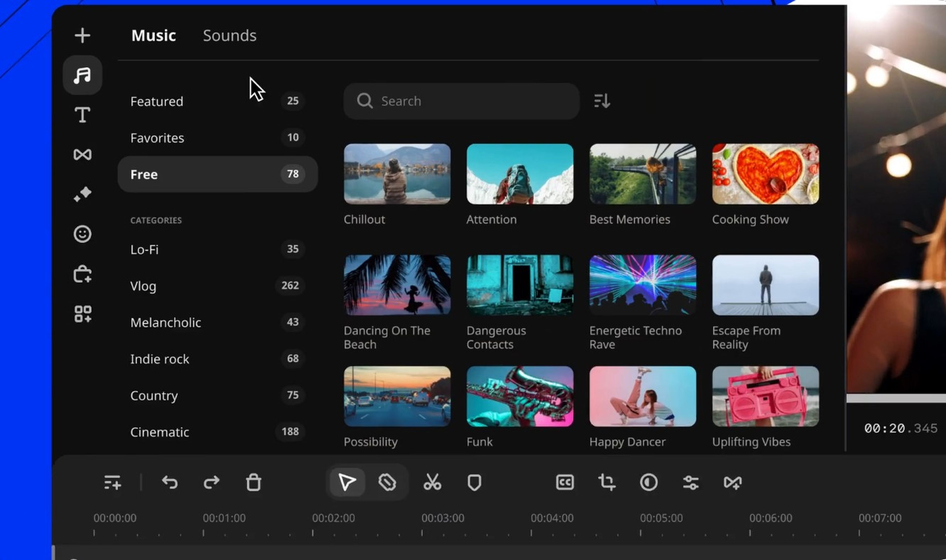The width and height of the screenshot is (946, 560).
Task: Open the Music notes sidebar icon
Action: click(82, 75)
